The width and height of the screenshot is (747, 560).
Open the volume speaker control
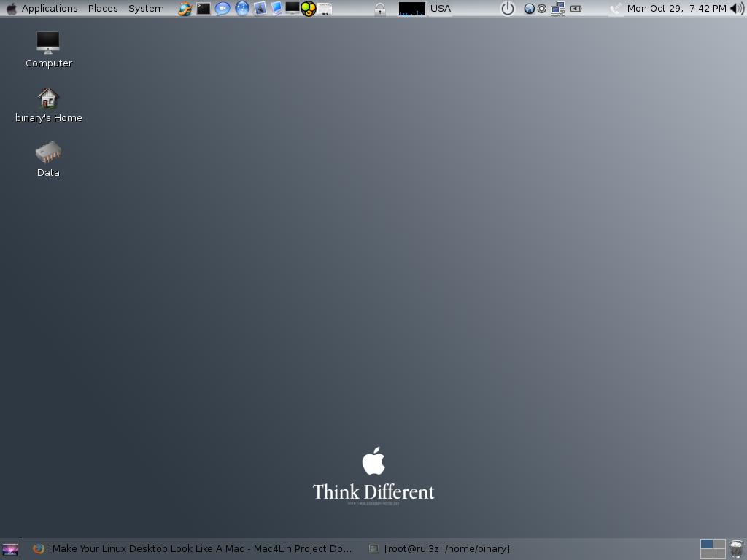[737, 9]
